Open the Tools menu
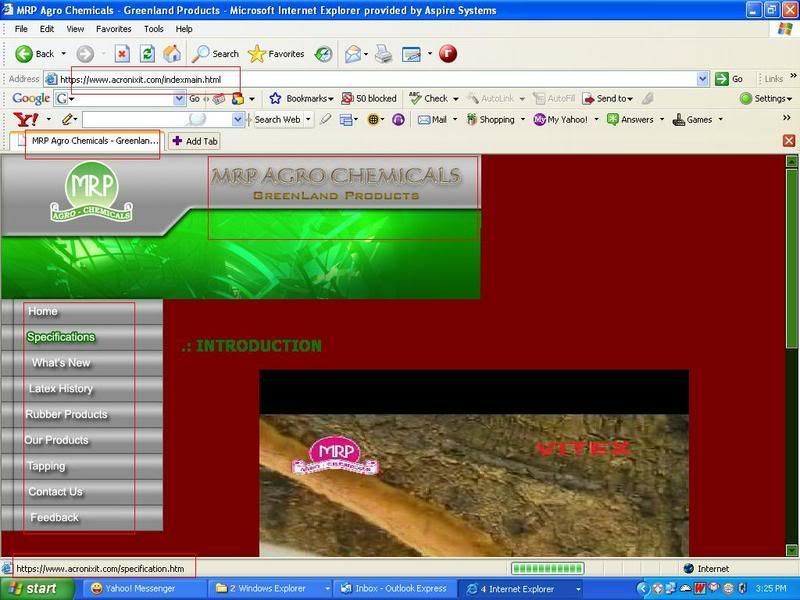 [x=154, y=29]
